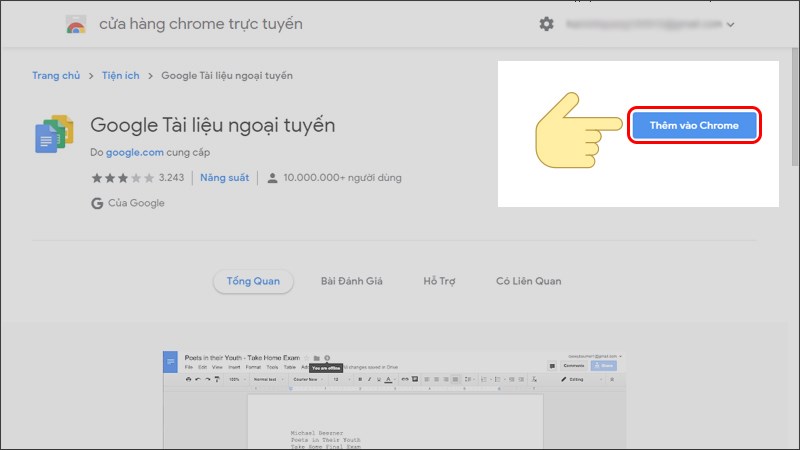Viewport: 800px width, 450px height.
Task: Expand the account email dropdown arrow
Action: click(x=730, y=24)
